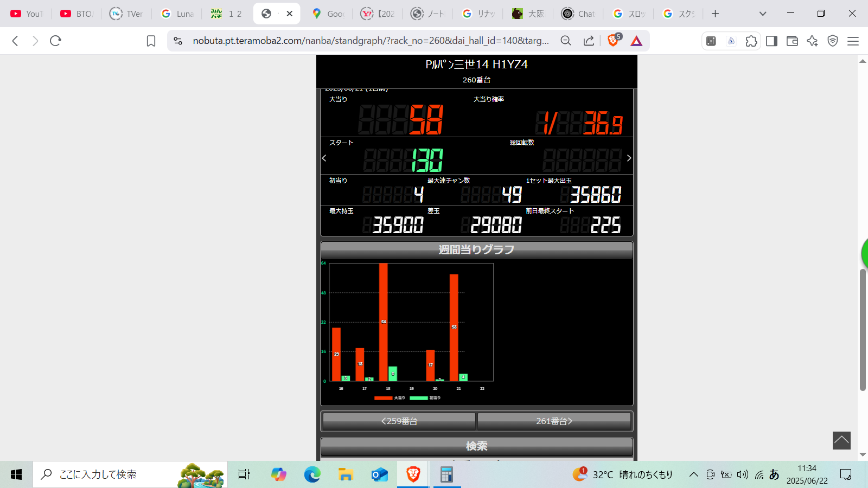868x488 pixels.
Task: Go to <259番台 machine
Action: [x=399, y=421]
